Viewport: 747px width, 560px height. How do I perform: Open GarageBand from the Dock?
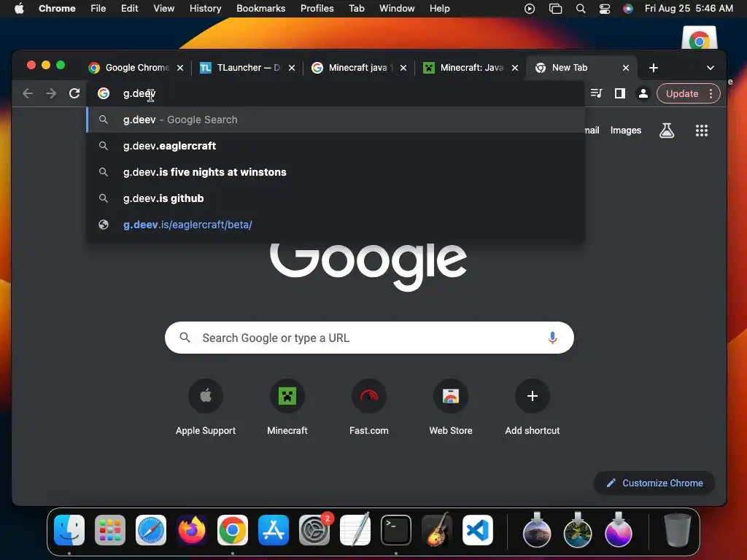[x=437, y=530]
